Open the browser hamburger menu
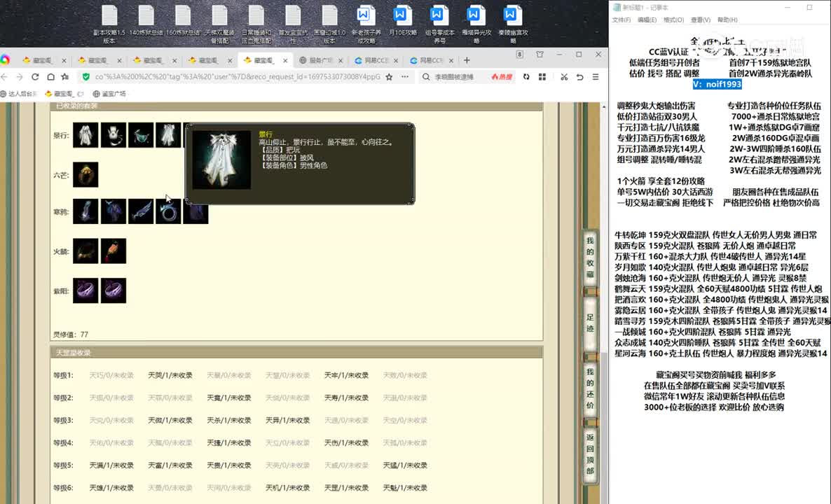The width and height of the screenshot is (831, 504). tap(596, 77)
